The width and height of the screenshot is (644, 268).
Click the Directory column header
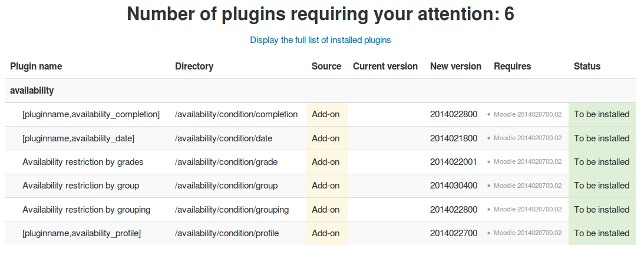(194, 67)
